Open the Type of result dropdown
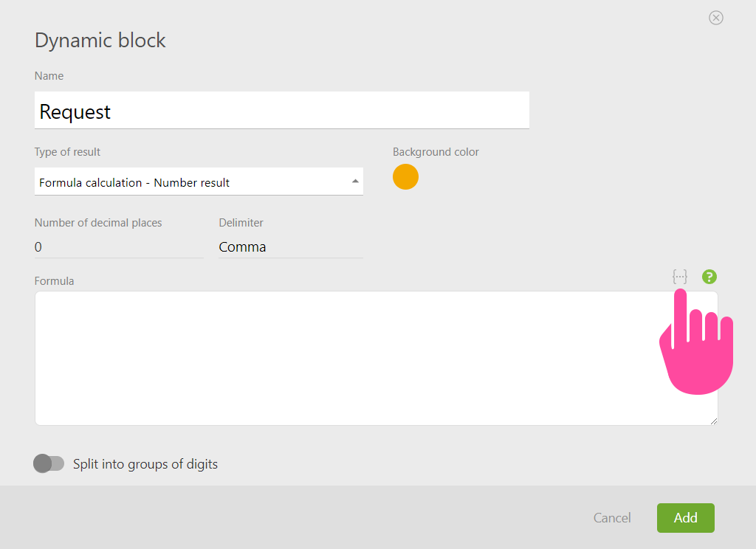Image resolution: width=756 pixels, height=549 pixels. point(199,182)
